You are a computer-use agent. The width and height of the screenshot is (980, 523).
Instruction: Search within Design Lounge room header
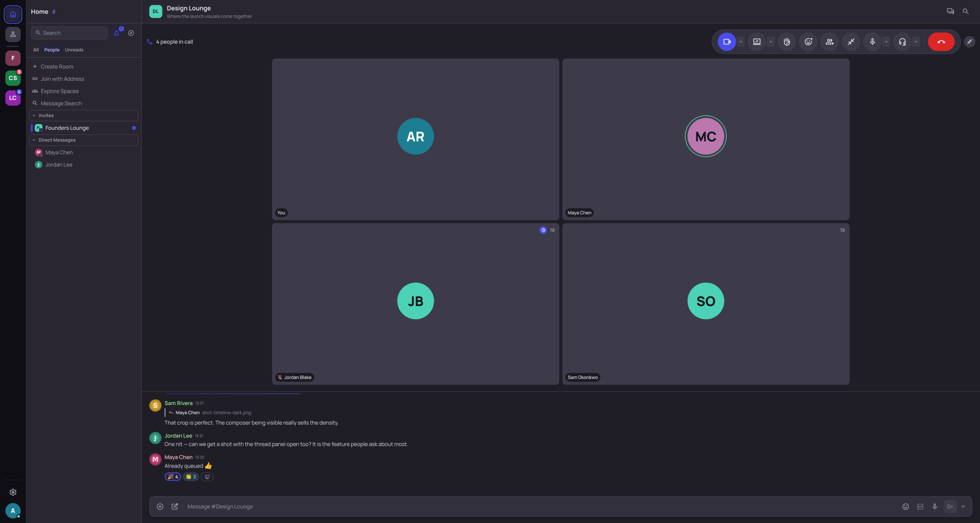point(966,11)
